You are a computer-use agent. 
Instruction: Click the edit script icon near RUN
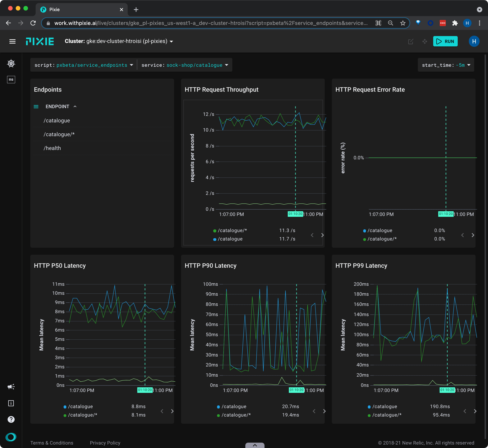pos(410,41)
